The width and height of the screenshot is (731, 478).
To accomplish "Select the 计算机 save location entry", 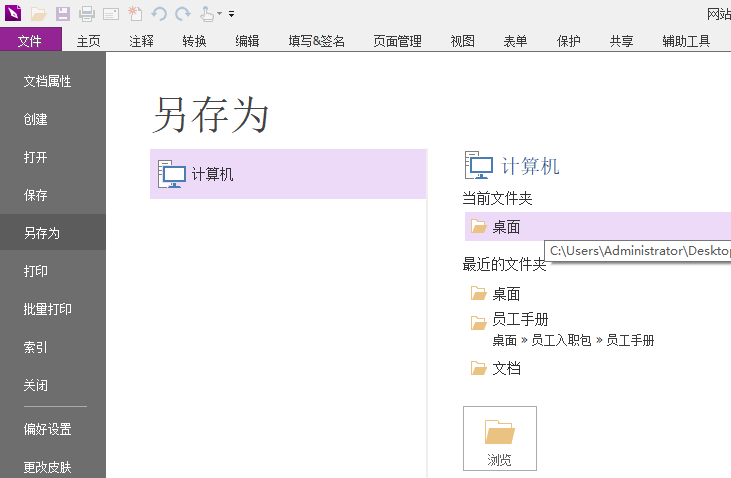I will pyautogui.click(x=288, y=174).
